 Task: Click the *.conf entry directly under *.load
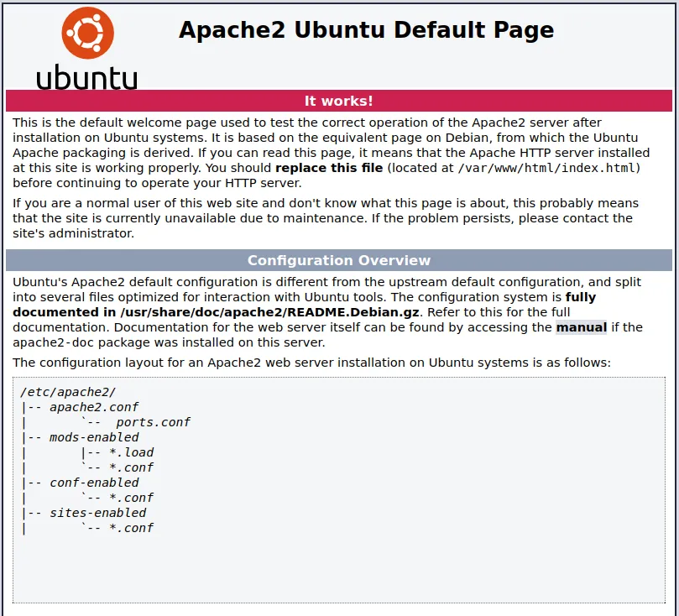tap(131, 468)
